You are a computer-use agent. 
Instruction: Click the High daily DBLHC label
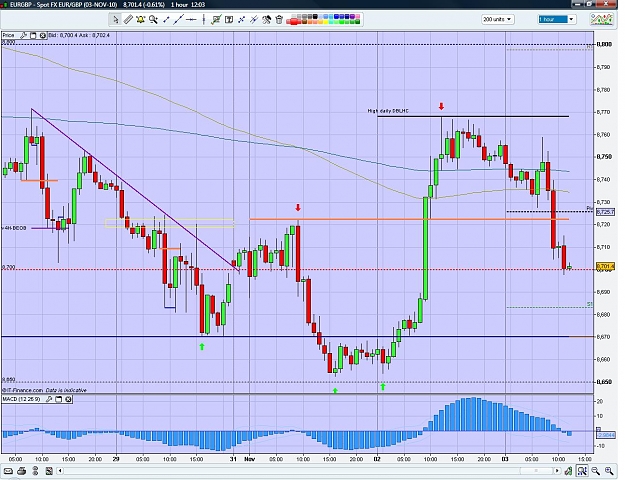click(x=388, y=111)
